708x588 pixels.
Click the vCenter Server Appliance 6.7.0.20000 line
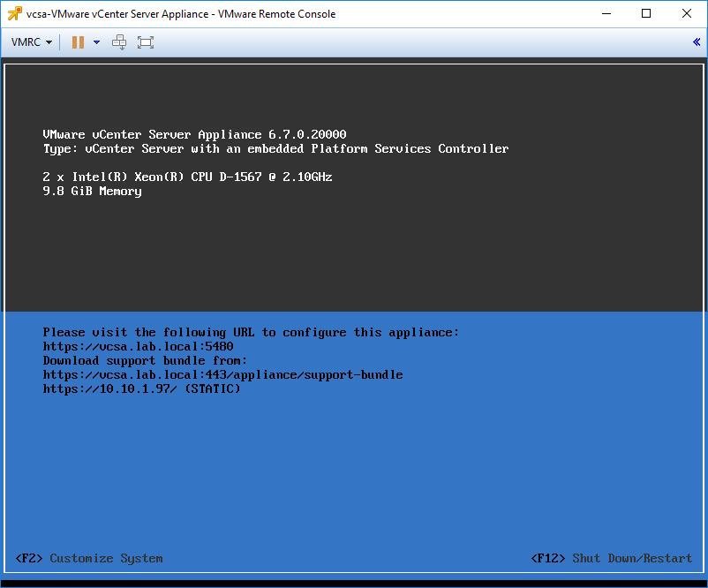click(194, 134)
